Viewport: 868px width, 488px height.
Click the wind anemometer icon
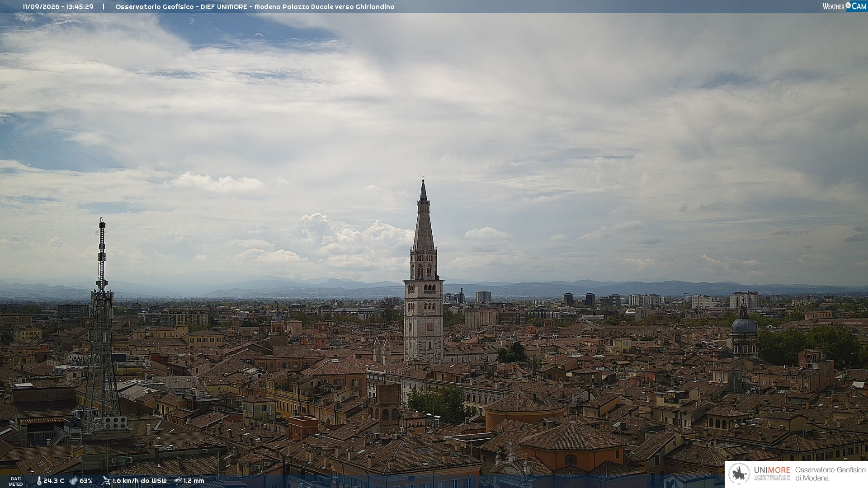click(x=106, y=481)
